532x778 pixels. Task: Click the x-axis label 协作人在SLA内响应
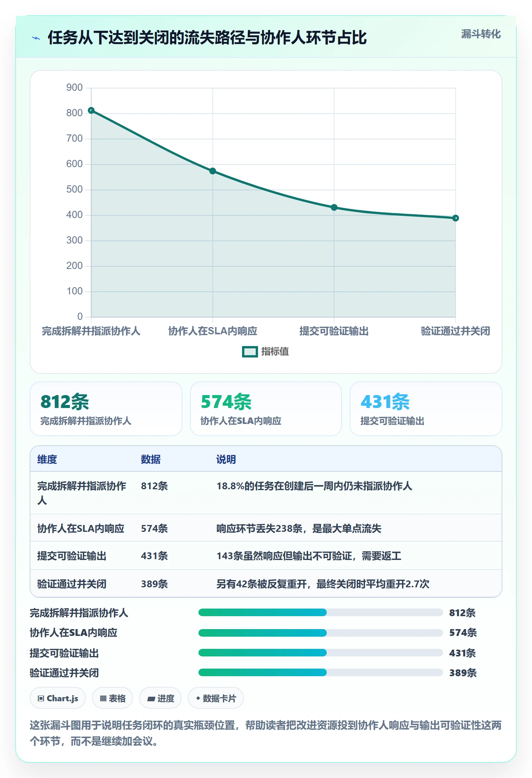click(213, 331)
